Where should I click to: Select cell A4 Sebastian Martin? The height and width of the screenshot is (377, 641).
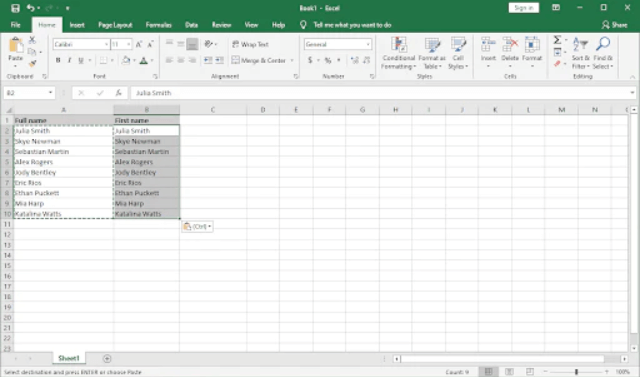[x=63, y=152]
